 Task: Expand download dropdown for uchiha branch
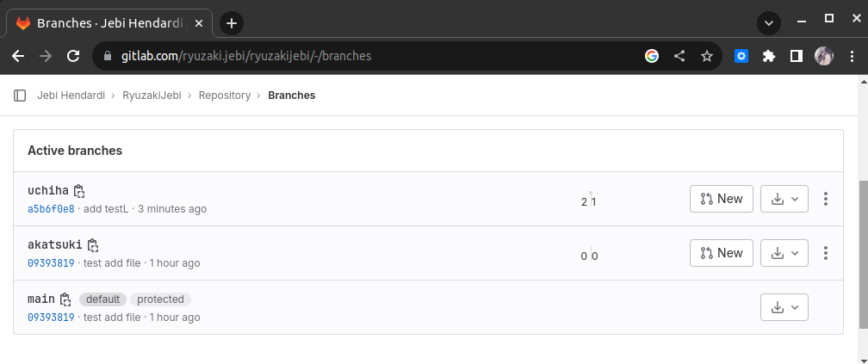(x=784, y=199)
